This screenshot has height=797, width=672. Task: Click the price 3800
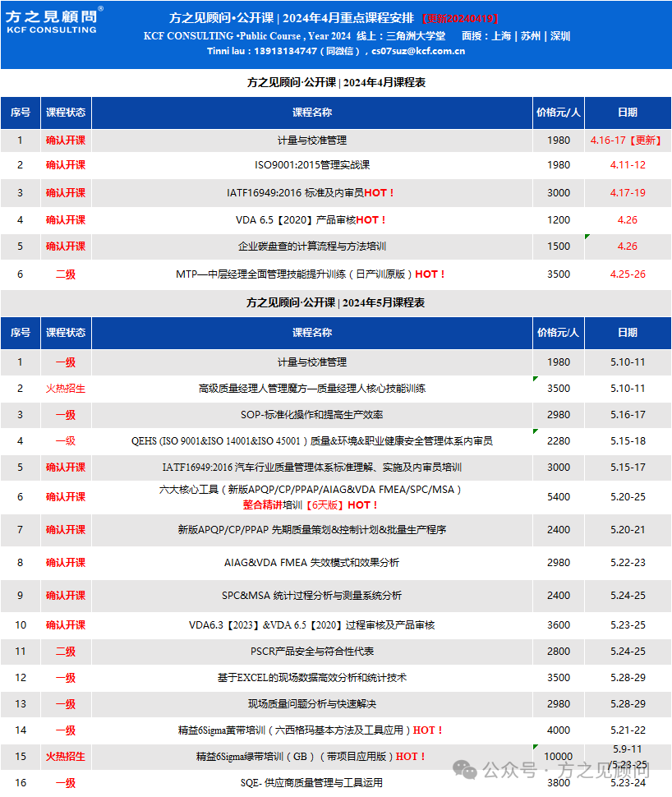click(x=559, y=783)
